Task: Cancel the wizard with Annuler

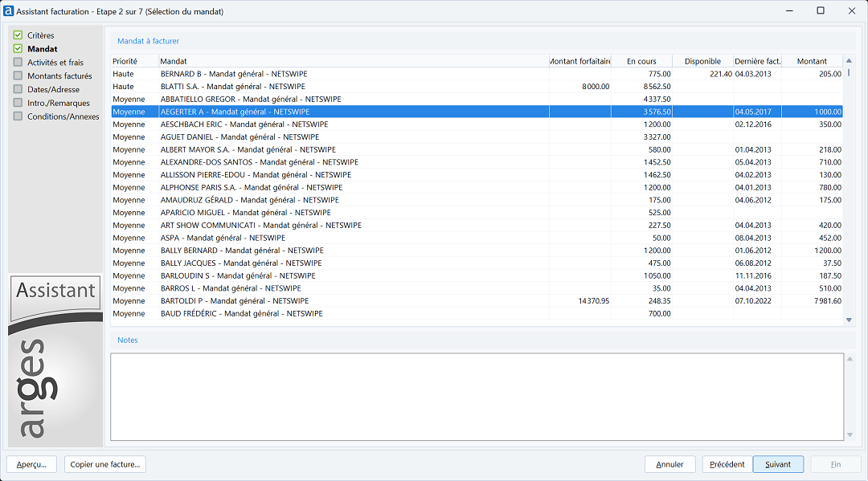Action: [669, 464]
